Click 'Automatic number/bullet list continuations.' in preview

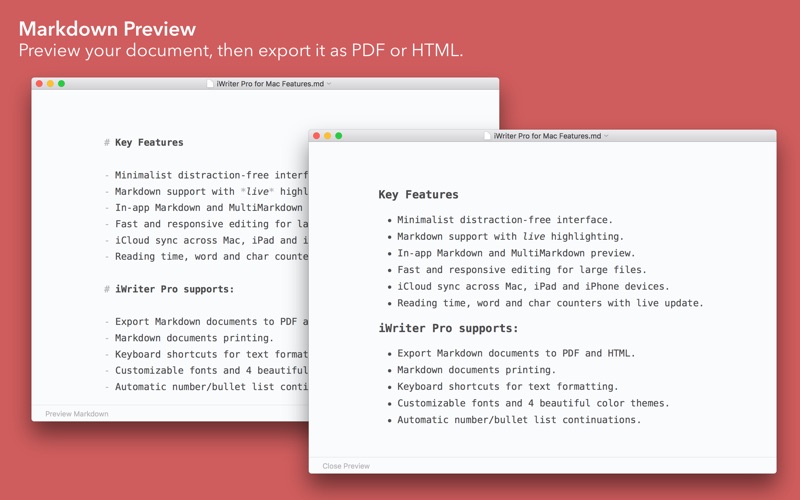coord(519,419)
